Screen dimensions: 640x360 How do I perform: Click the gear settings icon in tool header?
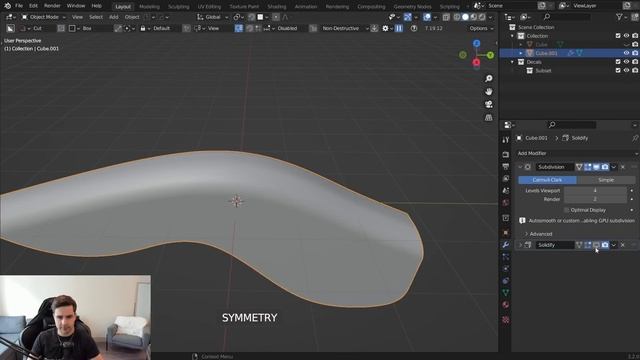pos(385,29)
